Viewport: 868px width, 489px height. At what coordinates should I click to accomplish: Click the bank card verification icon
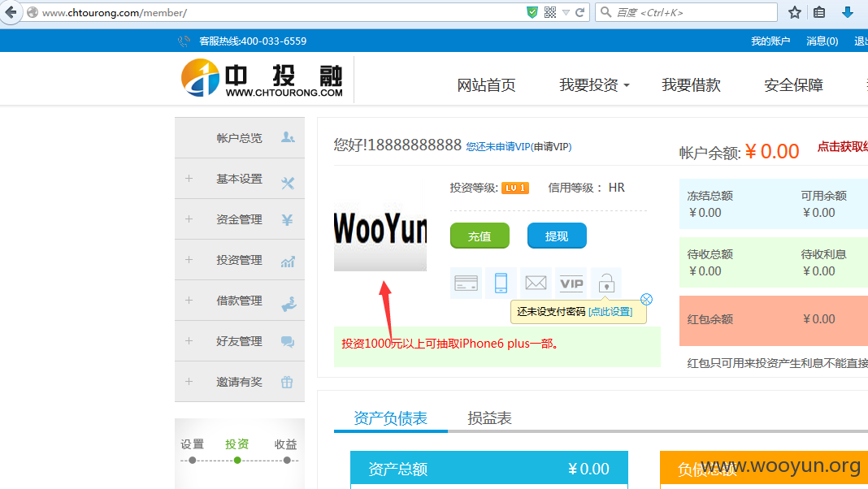(467, 283)
